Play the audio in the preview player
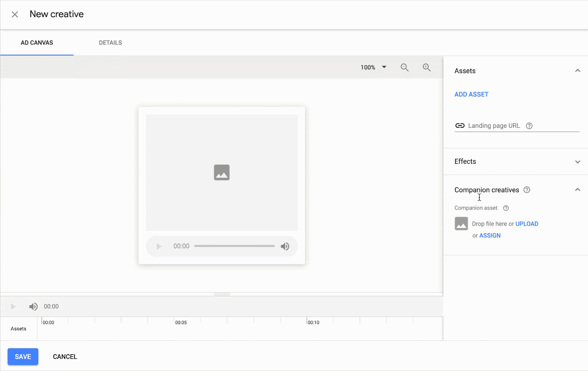Screen dimensions: 588x371 coord(159,246)
